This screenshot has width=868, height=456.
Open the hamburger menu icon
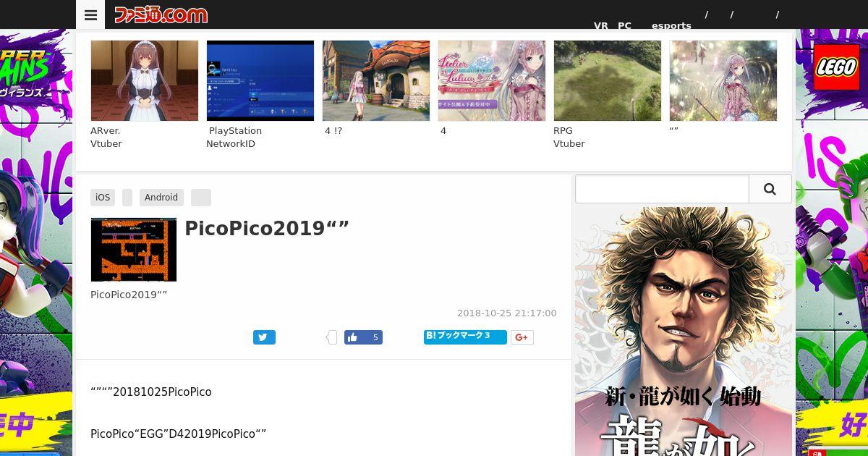pos(90,14)
